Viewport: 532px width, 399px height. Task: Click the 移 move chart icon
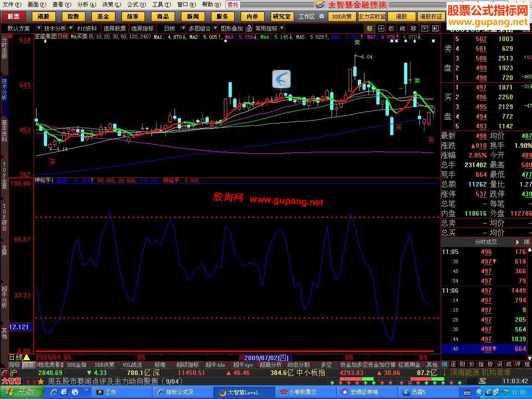pyautogui.click(x=414, y=29)
